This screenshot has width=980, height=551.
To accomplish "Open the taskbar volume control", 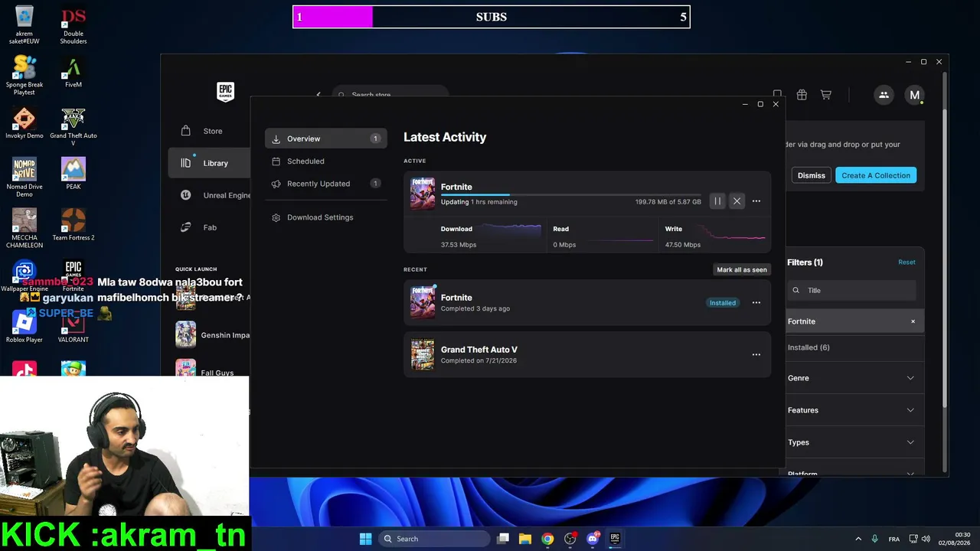I will [x=926, y=539].
